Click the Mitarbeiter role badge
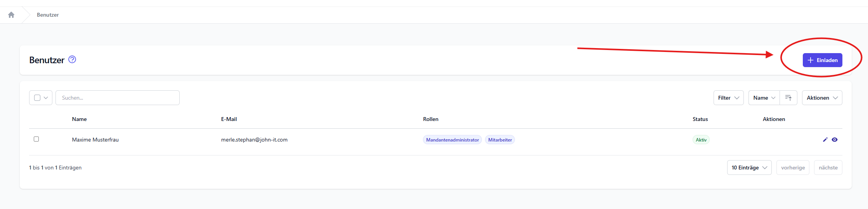This screenshot has height=209, width=868. [500, 140]
